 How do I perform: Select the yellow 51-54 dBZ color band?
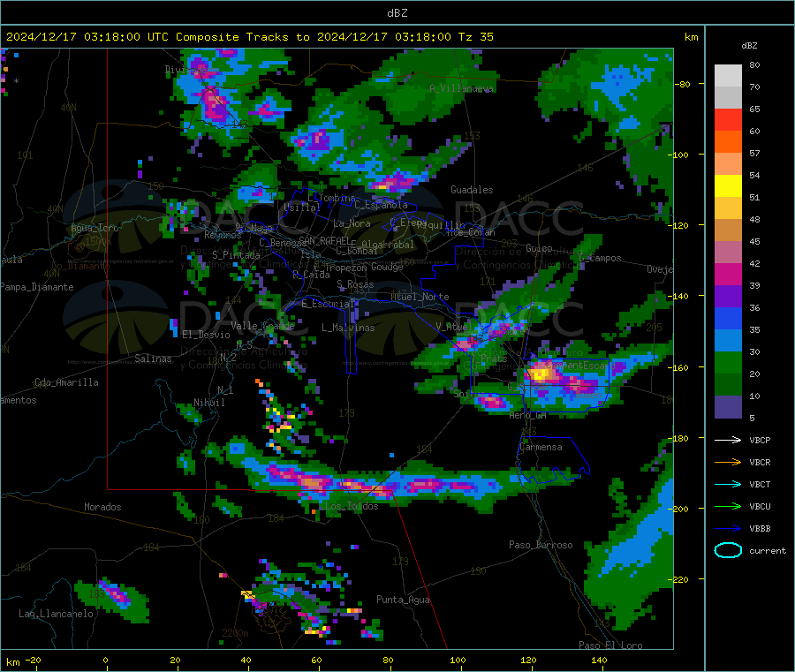coord(728,186)
